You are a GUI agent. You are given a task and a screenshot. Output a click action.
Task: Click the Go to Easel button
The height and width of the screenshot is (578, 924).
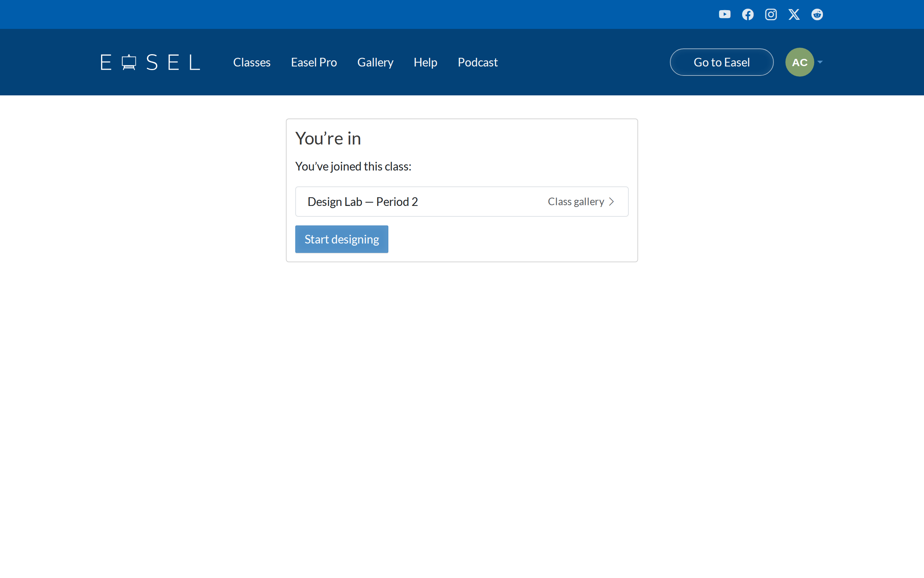(x=722, y=62)
